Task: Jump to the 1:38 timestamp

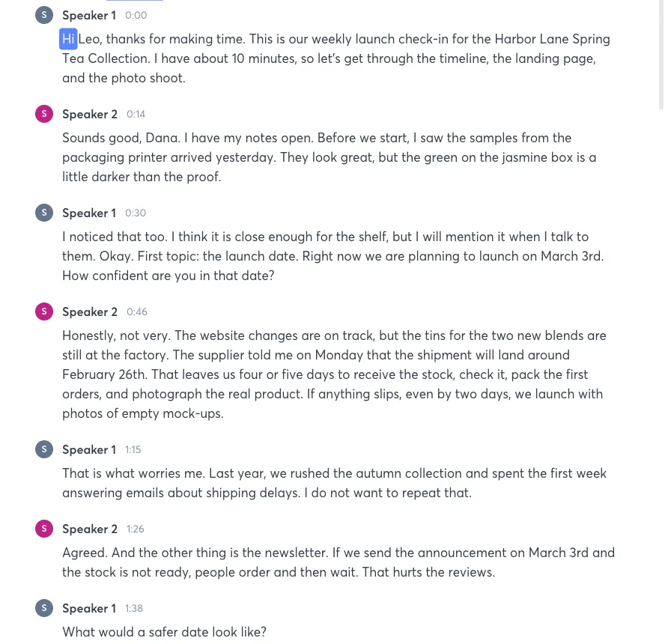Action: pyautogui.click(x=133, y=608)
